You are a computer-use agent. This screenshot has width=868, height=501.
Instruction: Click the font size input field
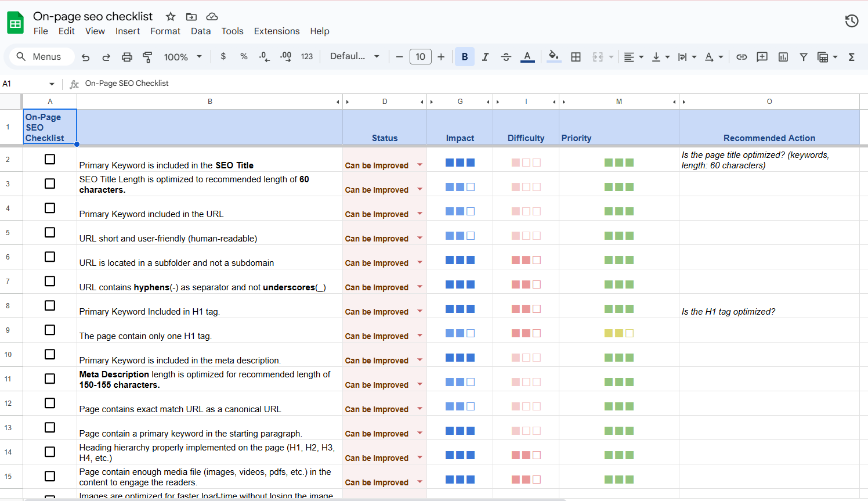coord(420,56)
